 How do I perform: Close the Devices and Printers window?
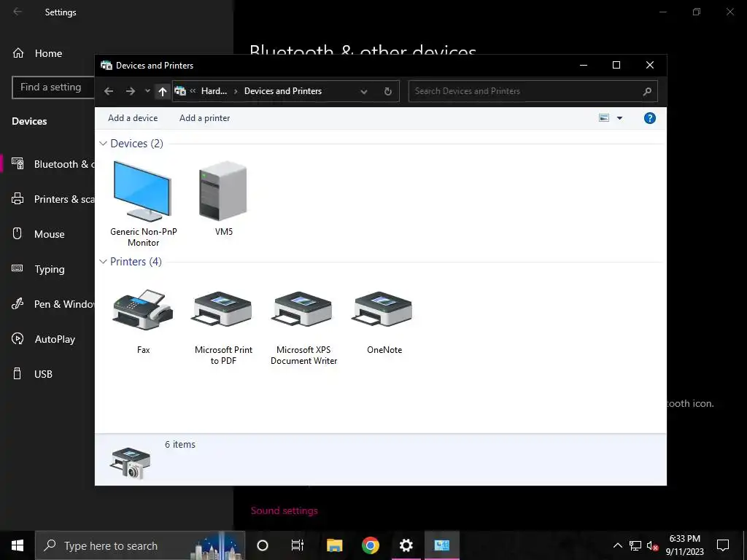650,65
